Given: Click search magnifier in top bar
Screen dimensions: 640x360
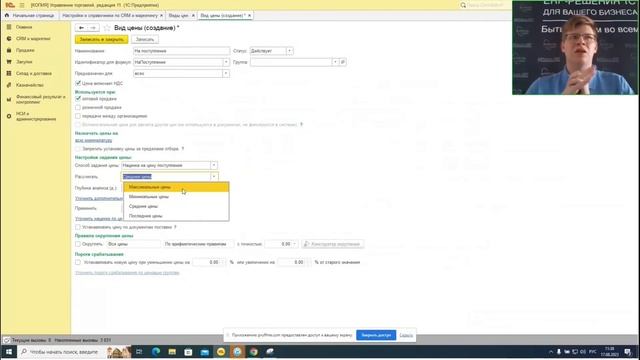Looking at the screenshot, I should [463, 5].
